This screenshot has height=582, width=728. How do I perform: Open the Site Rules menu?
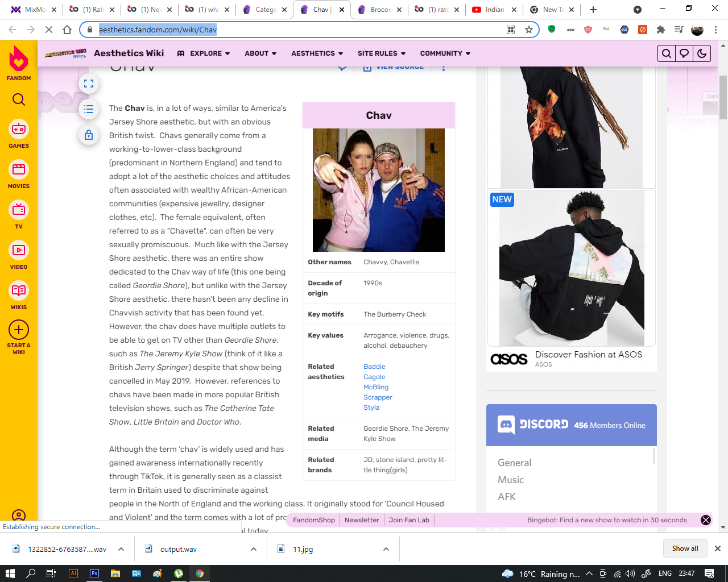pyautogui.click(x=382, y=53)
